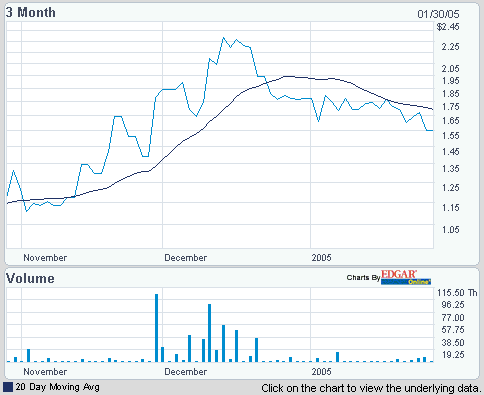Click the '1.45' price axis label
The image size is (484, 395).
450,152
